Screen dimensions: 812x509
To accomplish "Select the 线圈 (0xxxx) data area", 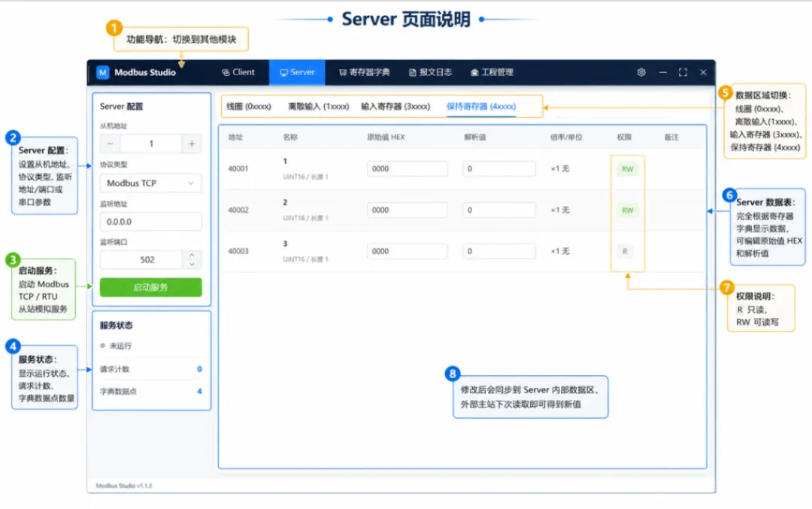I will pyautogui.click(x=249, y=107).
